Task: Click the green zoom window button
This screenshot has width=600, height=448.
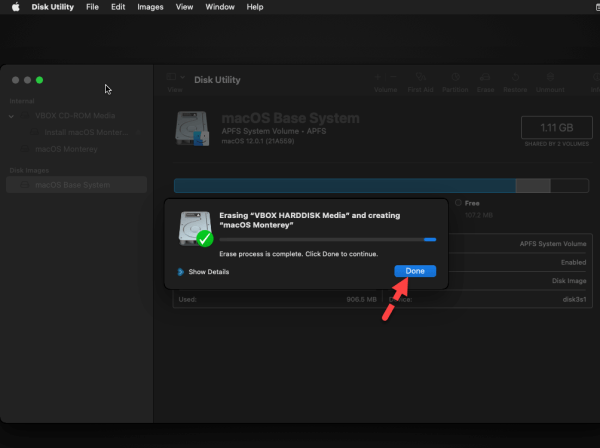Action: [x=39, y=80]
